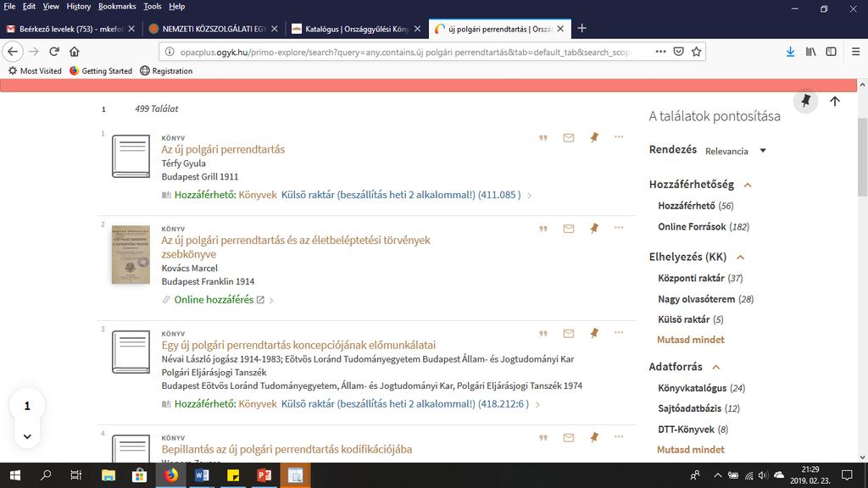This screenshot has width=868, height=488.
Task: Open more actions for Térfy Gyula record
Action: 618,136
